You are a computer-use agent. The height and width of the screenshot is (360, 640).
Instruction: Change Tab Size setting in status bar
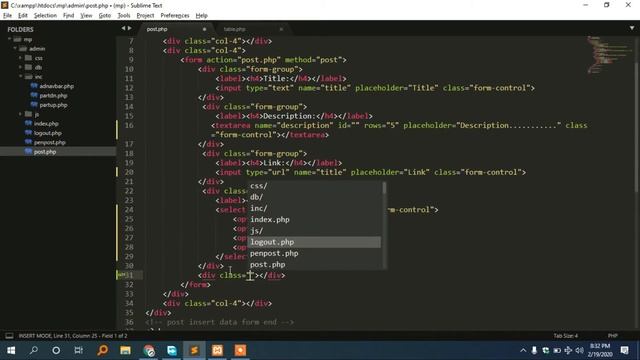[566, 336]
